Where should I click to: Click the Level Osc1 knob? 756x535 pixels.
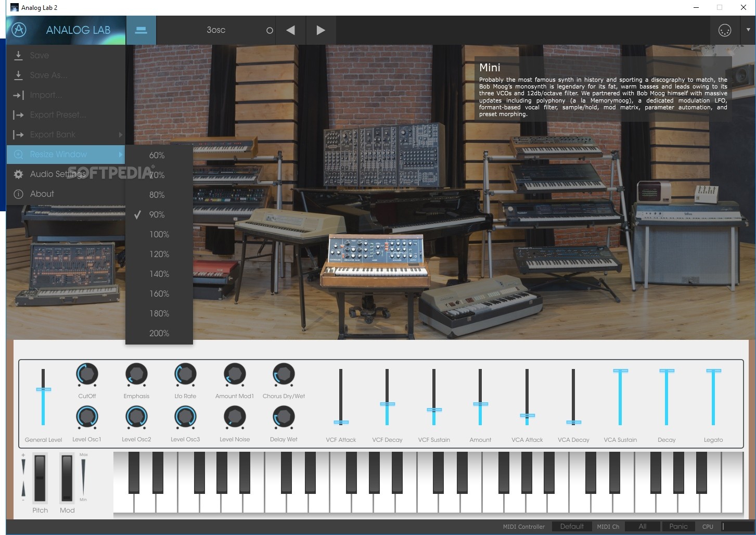coord(87,417)
